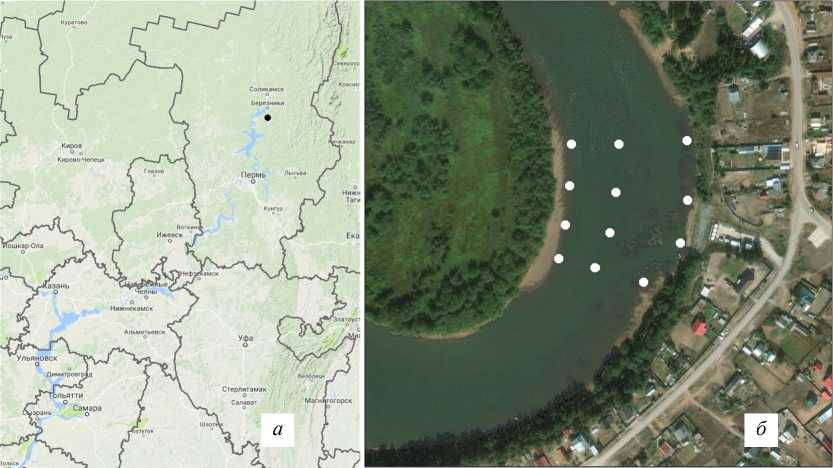
Task: Click the panel label 'а' box
Action: pyautogui.click(x=277, y=429)
